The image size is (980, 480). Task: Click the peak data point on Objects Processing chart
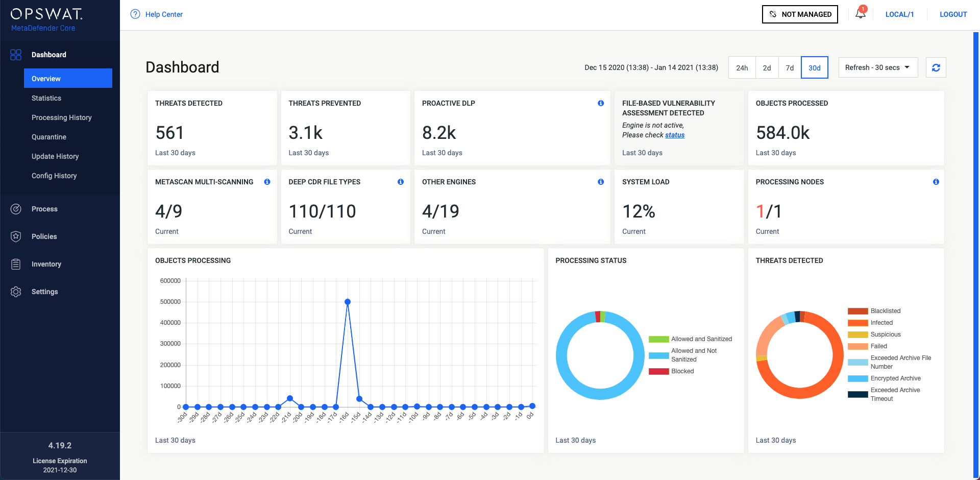pyautogui.click(x=347, y=301)
